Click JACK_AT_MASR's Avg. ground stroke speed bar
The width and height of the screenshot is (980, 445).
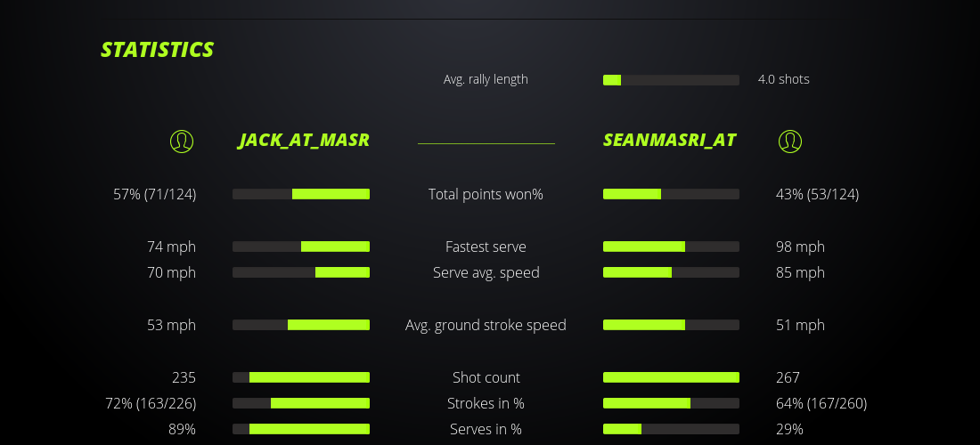click(301, 325)
